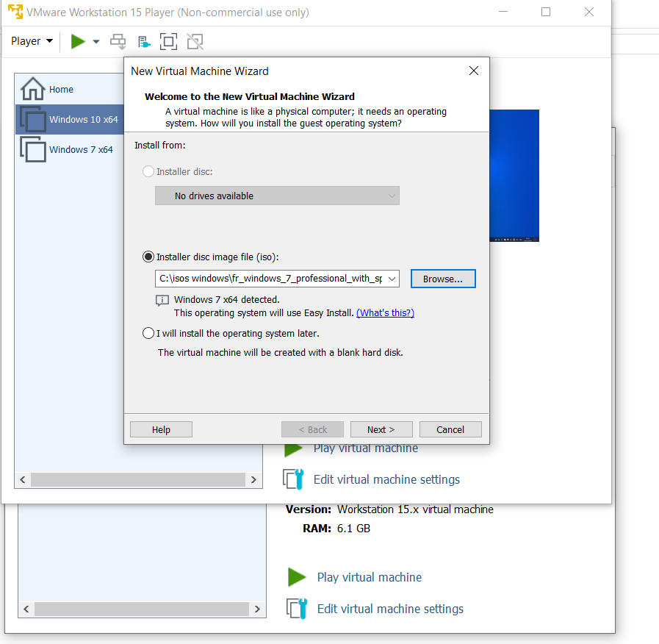Select Home in the library sidebar

click(x=69, y=89)
